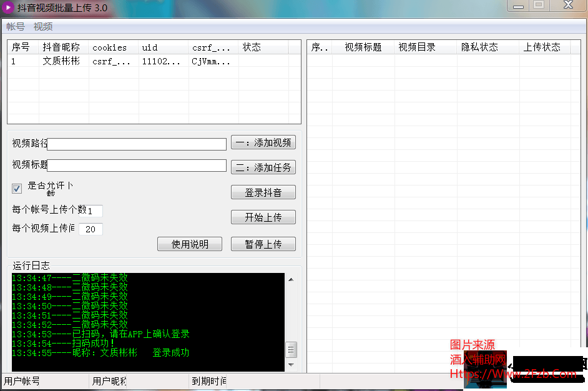The width and height of the screenshot is (588, 391).
Task: Open the 使用说明 instructions
Action: coord(190,244)
